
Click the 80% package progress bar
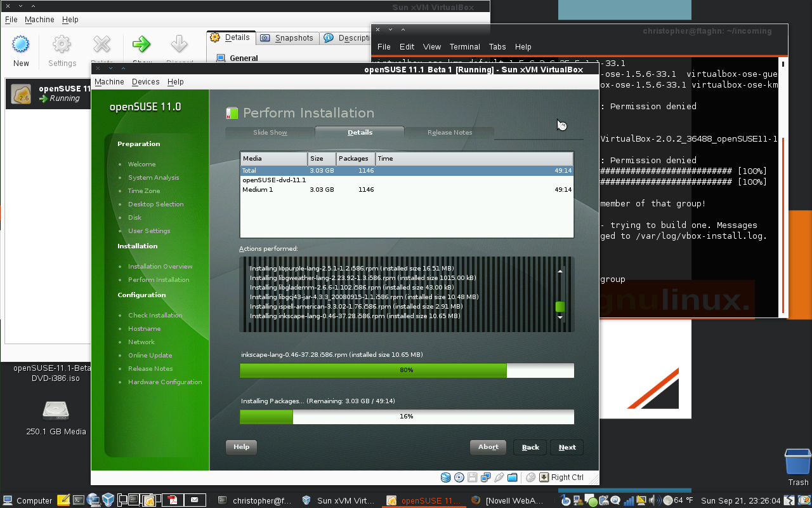pos(407,370)
